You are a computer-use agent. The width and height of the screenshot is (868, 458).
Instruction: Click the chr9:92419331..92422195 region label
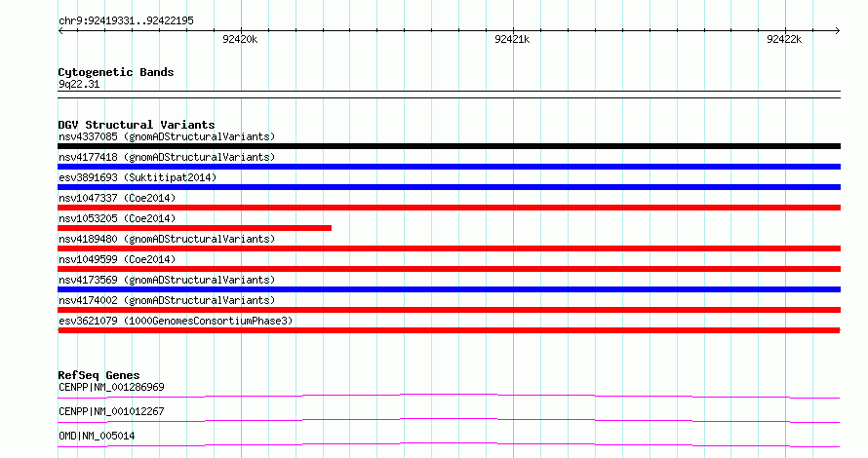coord(126,20)
